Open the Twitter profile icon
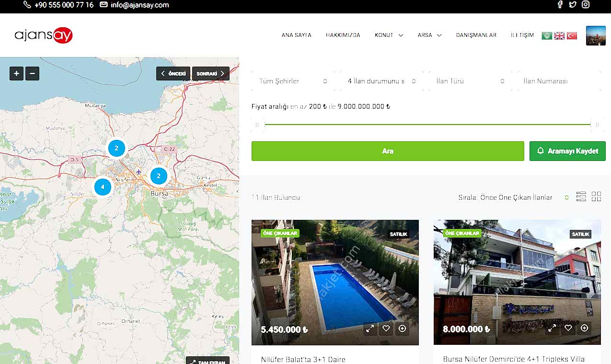611x364 pixels. (x=572, y=5)
